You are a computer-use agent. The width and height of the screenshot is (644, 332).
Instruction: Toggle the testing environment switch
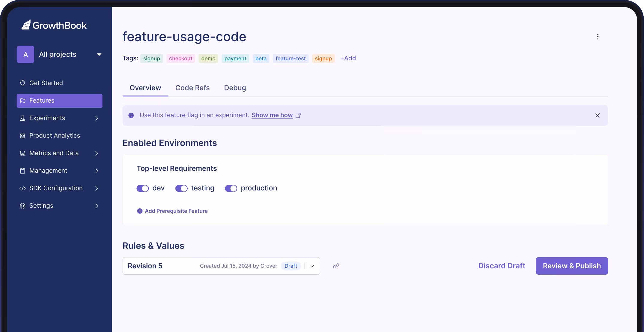click(x=181, y=188)
